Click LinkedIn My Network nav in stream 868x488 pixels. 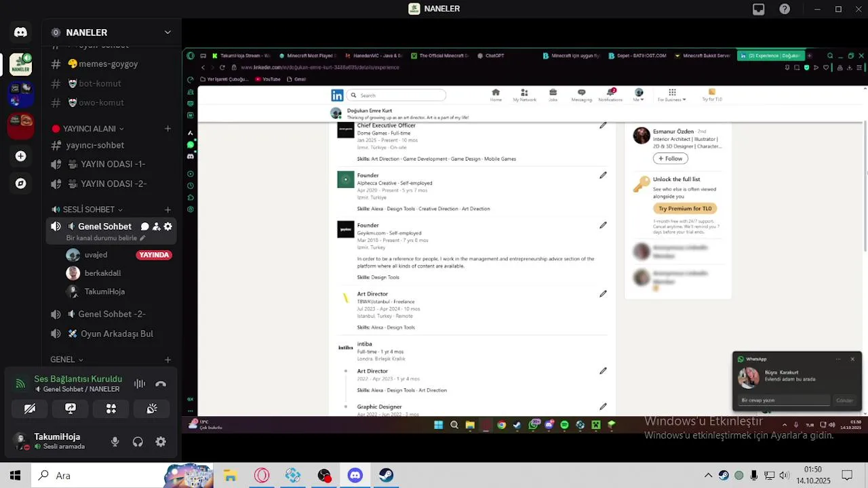coord(524,96)
